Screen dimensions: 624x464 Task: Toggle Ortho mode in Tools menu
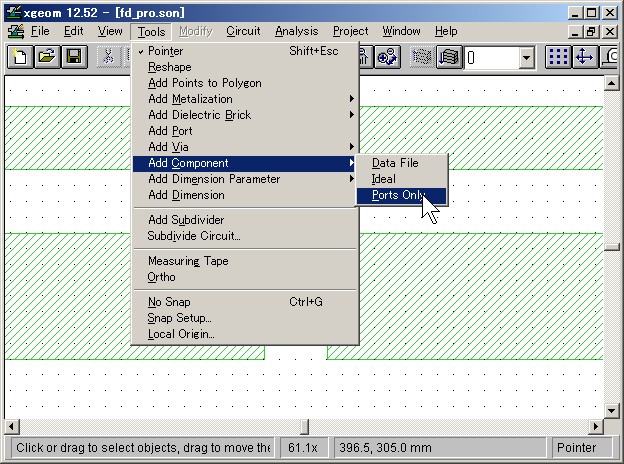[246, 277]
